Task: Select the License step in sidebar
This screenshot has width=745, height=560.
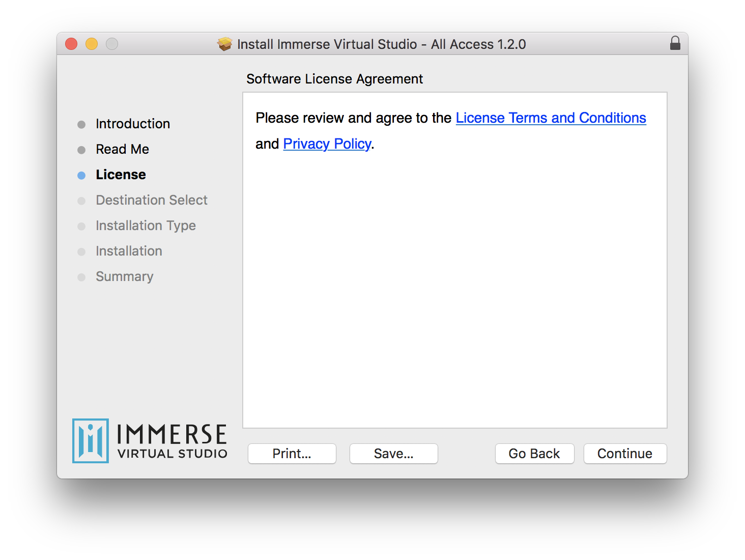Action: pos(121,175)
